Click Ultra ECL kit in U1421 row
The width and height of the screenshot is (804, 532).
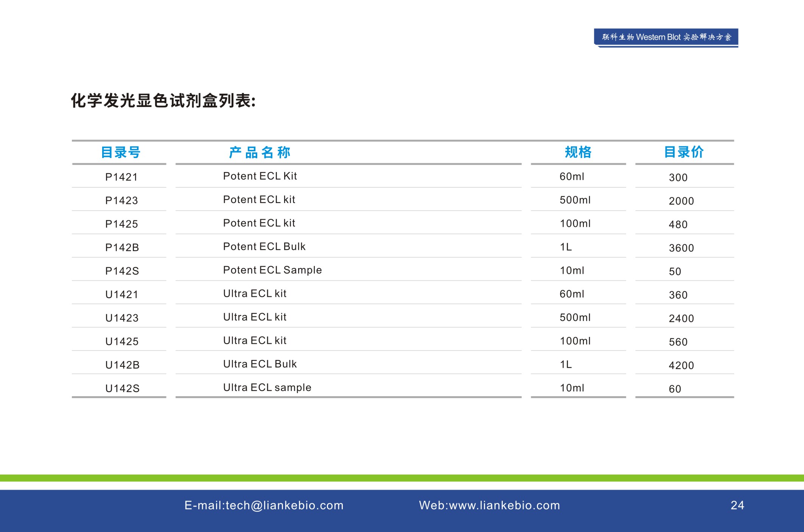pyautogui.click(x=255, y=293)
